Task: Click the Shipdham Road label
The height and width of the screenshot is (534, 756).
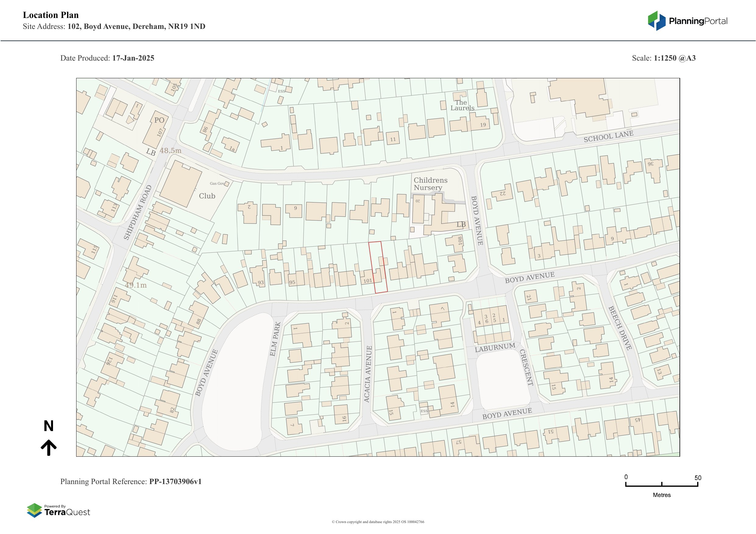Action: pyautogui.click(x=138, y=213)
